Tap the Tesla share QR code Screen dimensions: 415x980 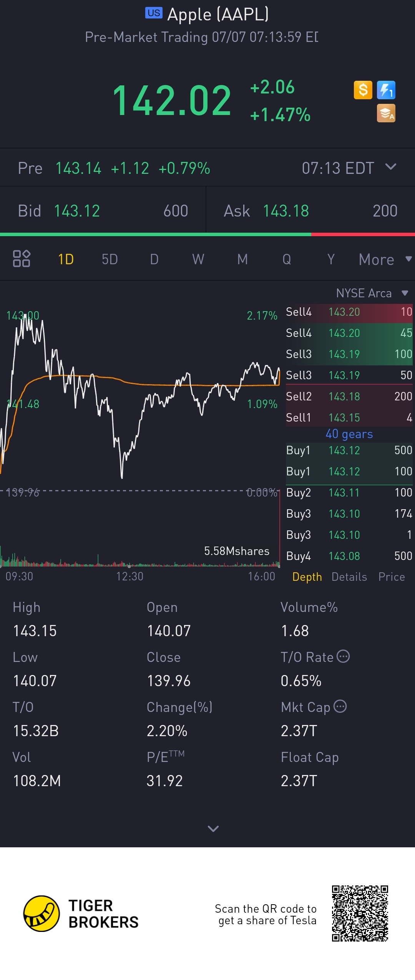pyautogui.click(x=360, y=913)
